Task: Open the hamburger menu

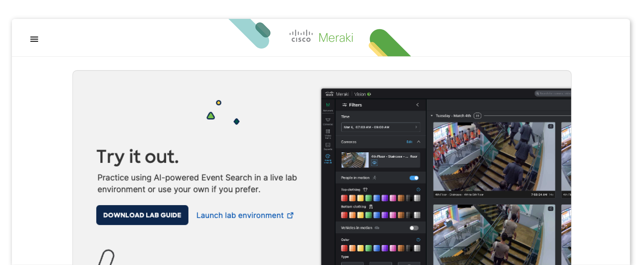Action: 34,39
